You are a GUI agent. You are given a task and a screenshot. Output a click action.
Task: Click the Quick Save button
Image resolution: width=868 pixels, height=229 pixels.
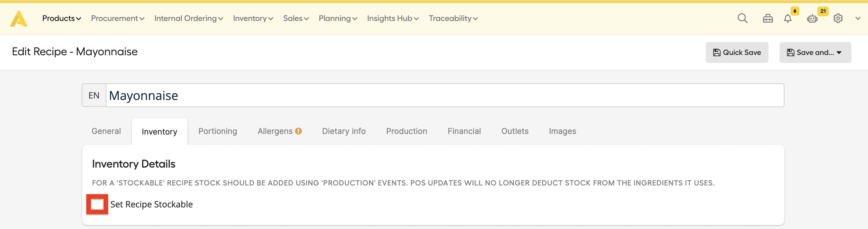[737, 52]
